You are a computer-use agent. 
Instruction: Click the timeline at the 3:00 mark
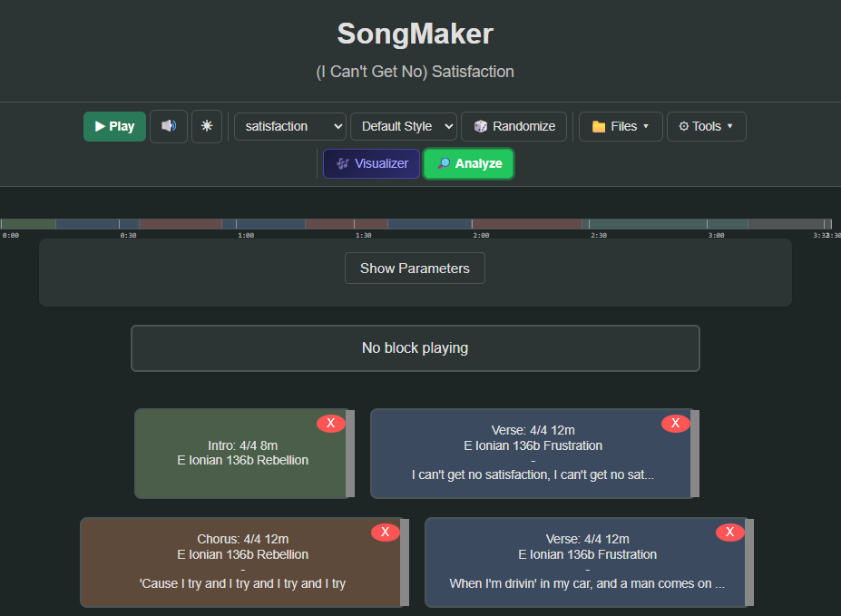[x=707, y=224]
